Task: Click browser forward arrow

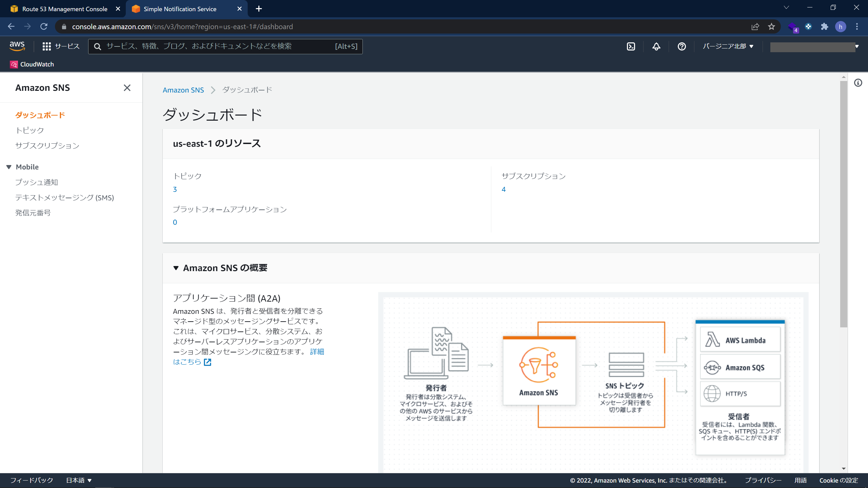Action: pos(27,26)
